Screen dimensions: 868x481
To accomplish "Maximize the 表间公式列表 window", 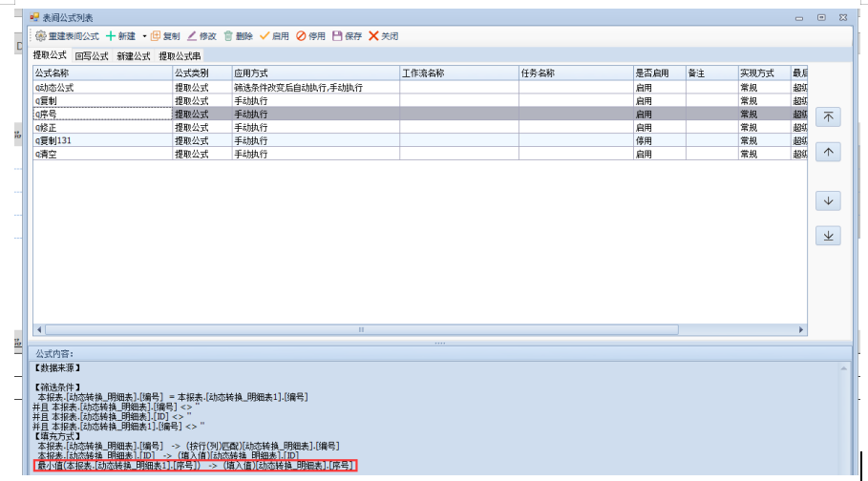I will tap(821, 17).
